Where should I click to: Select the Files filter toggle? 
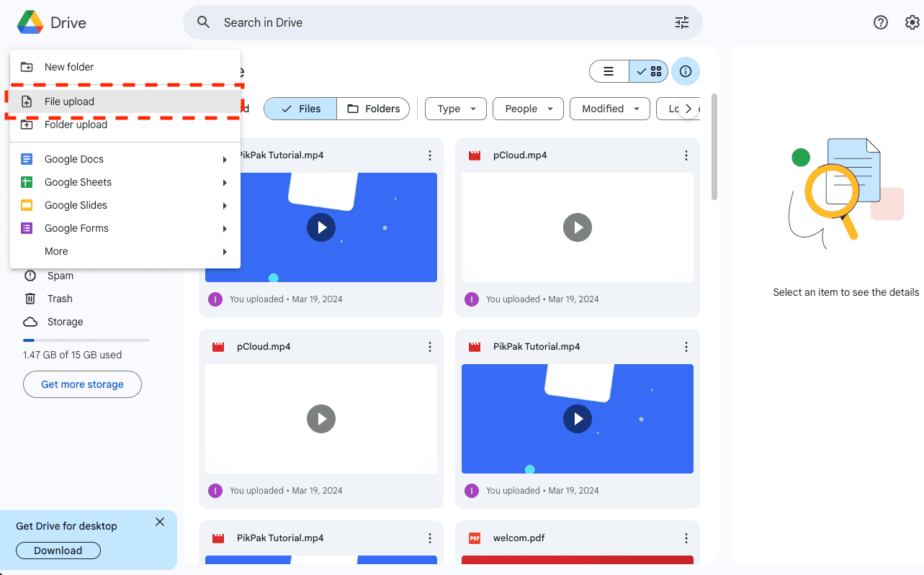click(301, 109)
